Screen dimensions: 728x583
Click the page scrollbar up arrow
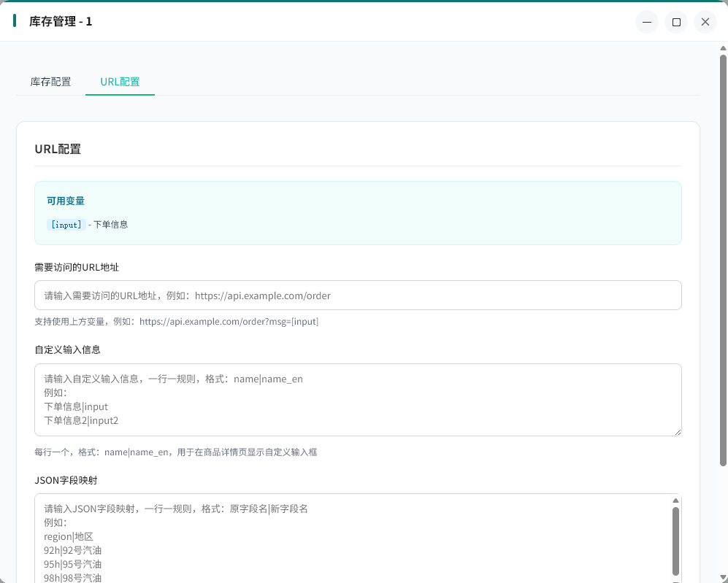pyautogui.click(x=723, y=49)
